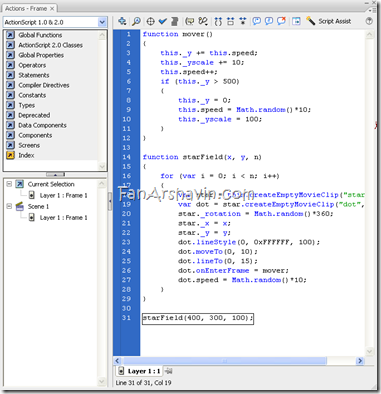
Task: Open Data Components category
Action: pyautogui.click(x=42, y=125)
